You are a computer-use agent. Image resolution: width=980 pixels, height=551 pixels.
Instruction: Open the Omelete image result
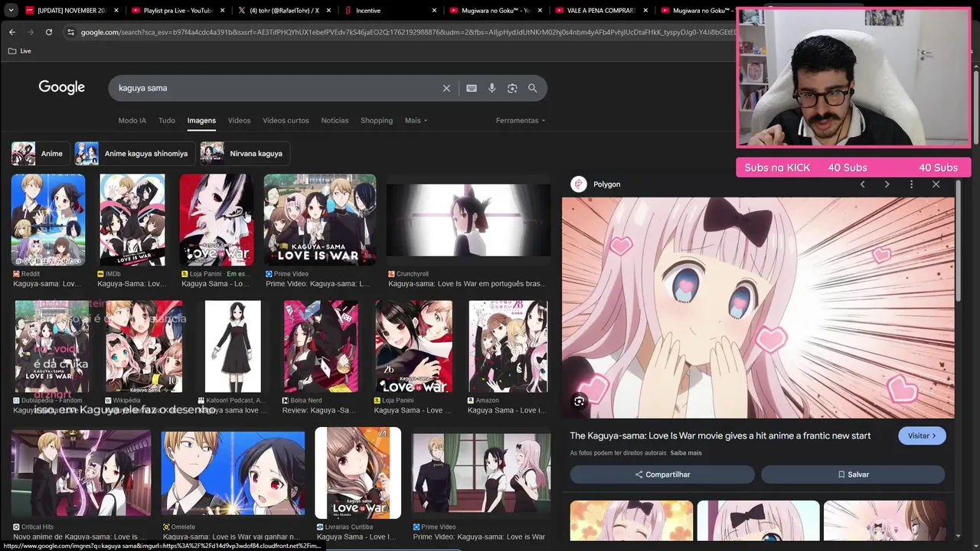point(233,473)
